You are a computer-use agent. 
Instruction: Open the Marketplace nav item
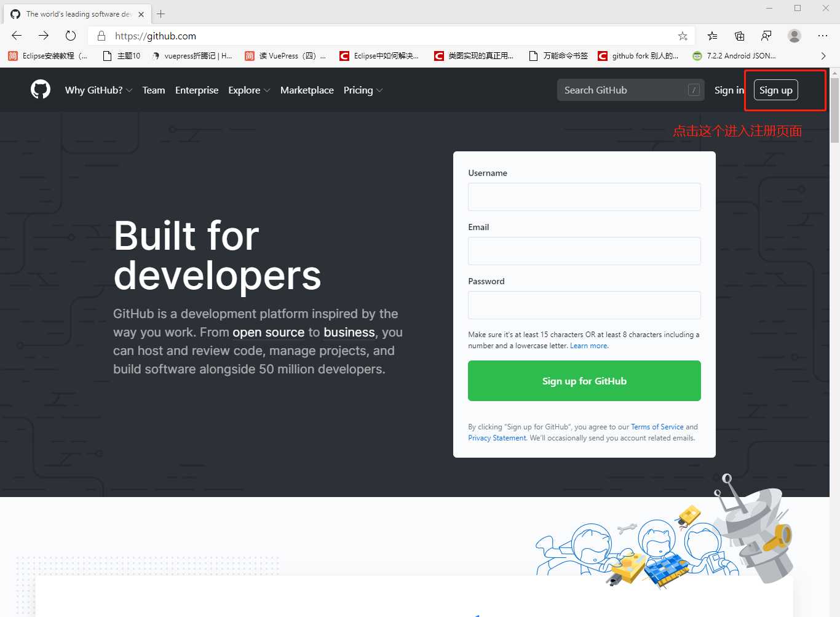(307, 90)
